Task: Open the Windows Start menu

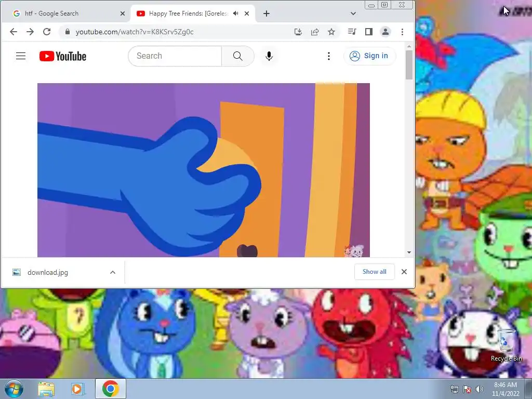Action: (14, 389)
